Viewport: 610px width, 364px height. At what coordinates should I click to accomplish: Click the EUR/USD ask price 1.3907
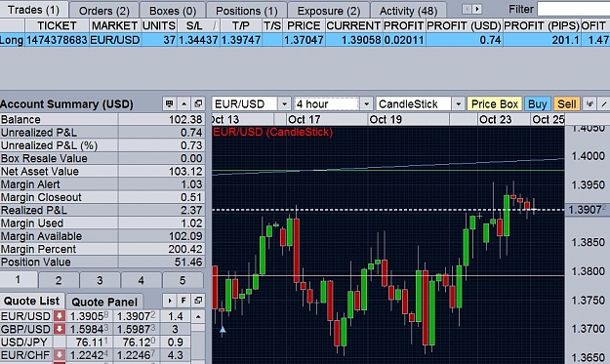137,316
